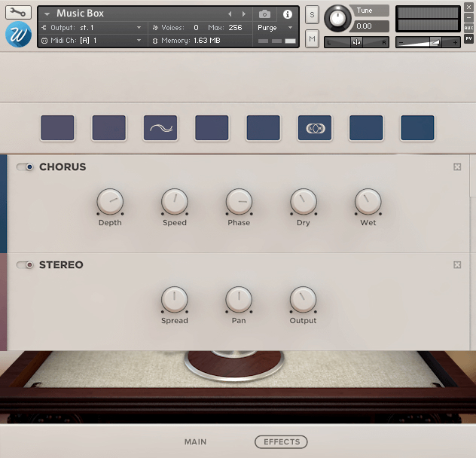Click the CHORUS module title
Viewport: 476px width, 458px height.
click(x=63, y=166)
